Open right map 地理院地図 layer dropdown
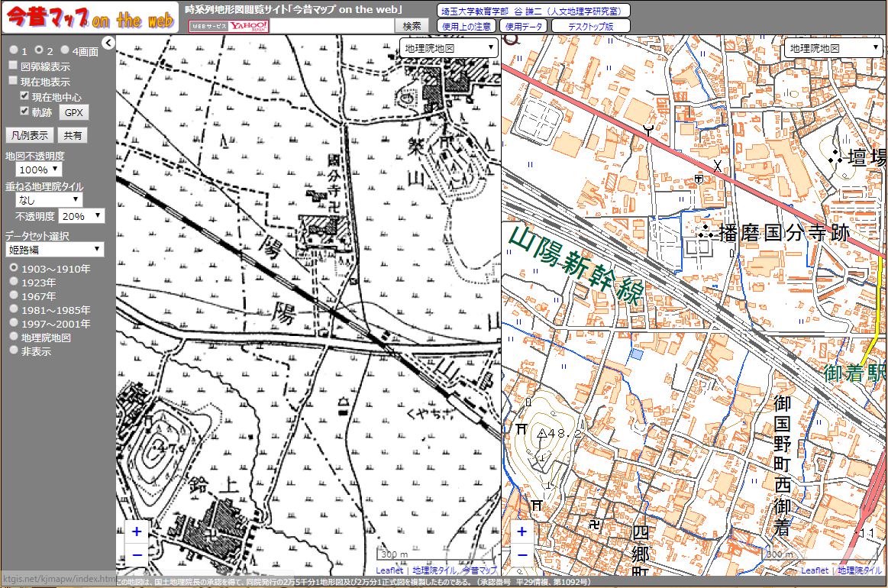The width and height of the screenshot is (888, 588). point(835,48)
